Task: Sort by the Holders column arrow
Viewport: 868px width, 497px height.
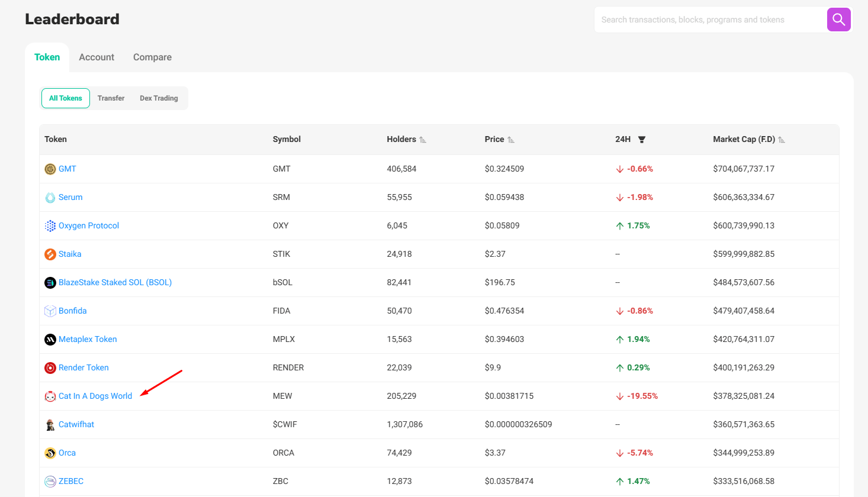Action: [x=423, y=140]
